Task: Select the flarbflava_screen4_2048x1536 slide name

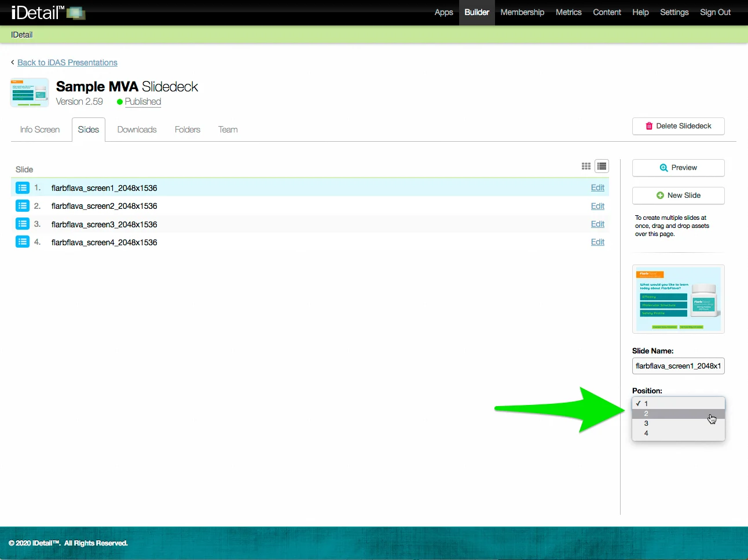Action: pos(104,242)
